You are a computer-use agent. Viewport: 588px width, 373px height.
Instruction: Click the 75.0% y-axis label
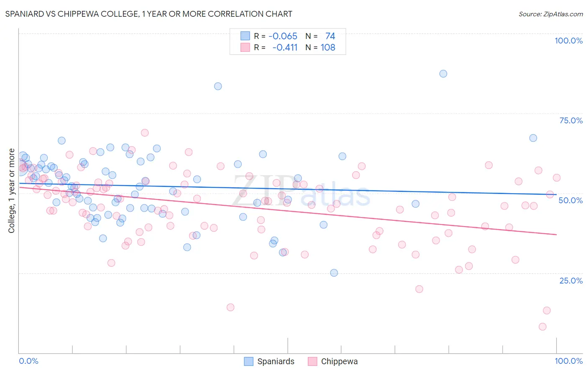point(571,120)
